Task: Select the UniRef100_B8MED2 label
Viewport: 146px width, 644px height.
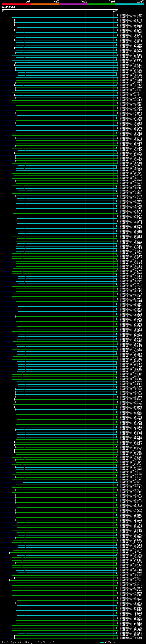Action: [131, 72]
